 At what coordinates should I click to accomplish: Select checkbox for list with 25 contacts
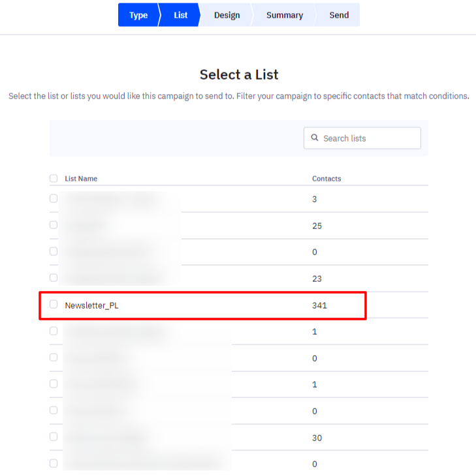click(x=54, y=224)
